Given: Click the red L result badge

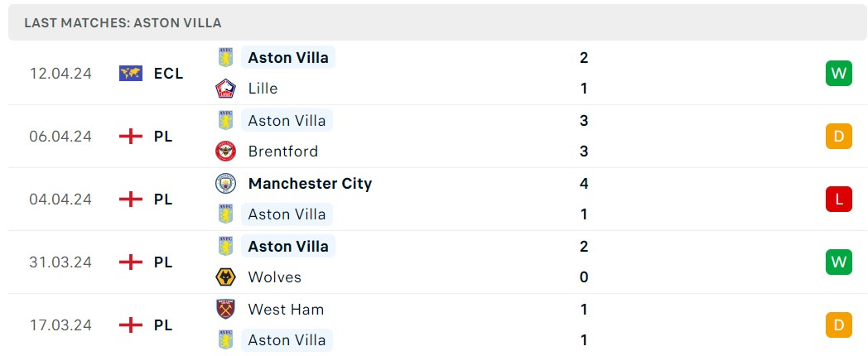Looking at the screenshot, I should 838,199.
